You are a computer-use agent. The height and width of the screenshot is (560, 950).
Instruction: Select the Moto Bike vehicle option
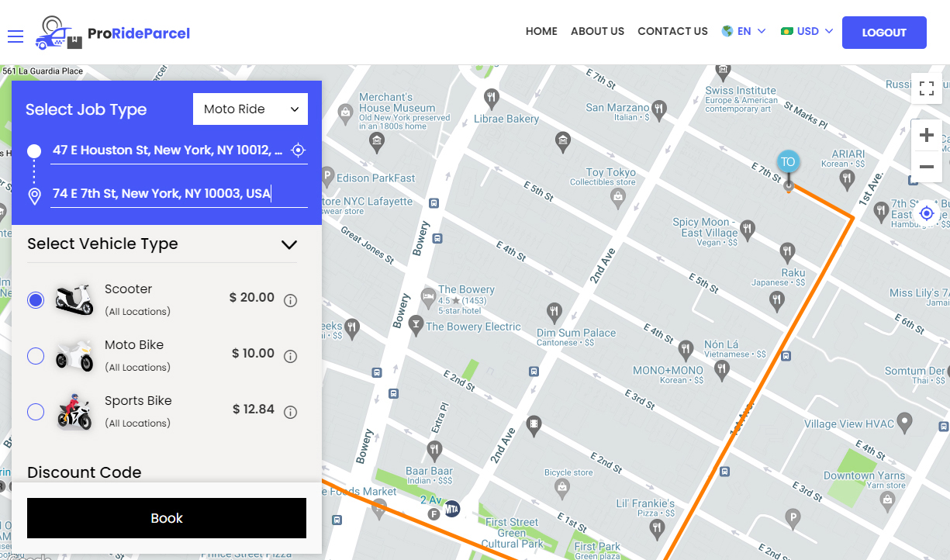36,356
